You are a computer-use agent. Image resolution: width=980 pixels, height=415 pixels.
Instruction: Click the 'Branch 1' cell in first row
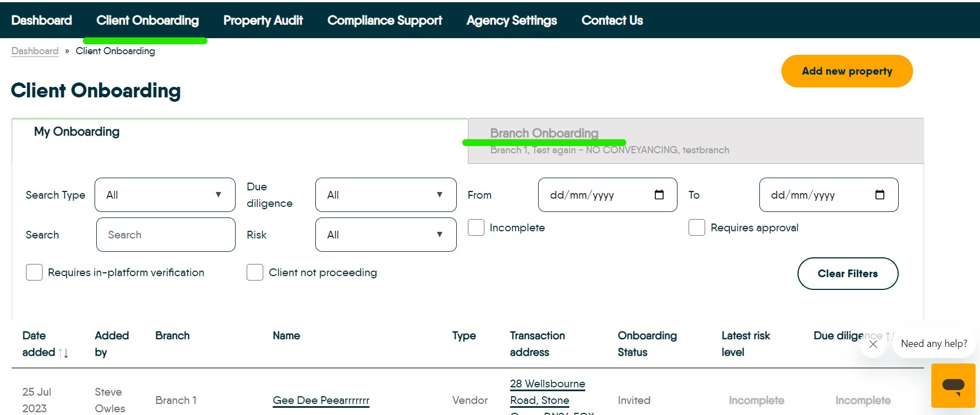[x=176, y=400]
